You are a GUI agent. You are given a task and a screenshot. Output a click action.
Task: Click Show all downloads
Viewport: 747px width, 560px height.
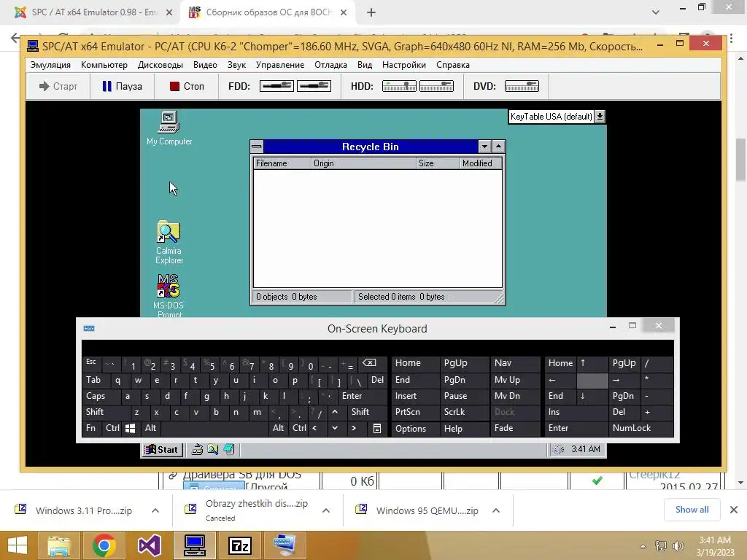(x=692, y=510)
